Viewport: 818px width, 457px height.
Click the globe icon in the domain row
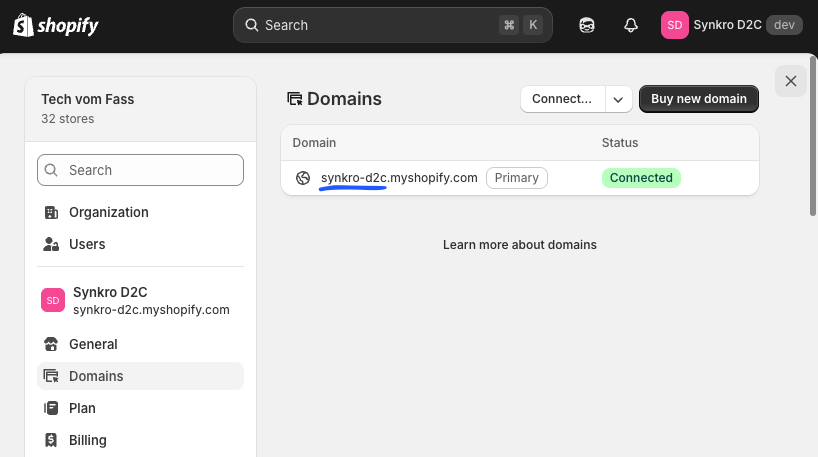click(303, 178)
